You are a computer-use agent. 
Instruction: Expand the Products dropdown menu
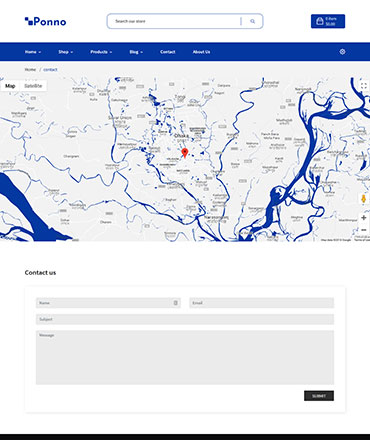[101, 52]
